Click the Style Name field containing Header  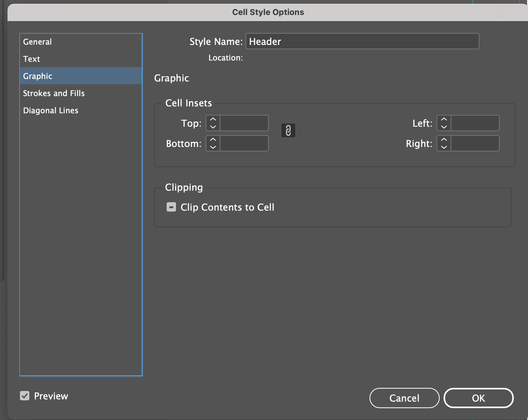click(x=362, y=41)
